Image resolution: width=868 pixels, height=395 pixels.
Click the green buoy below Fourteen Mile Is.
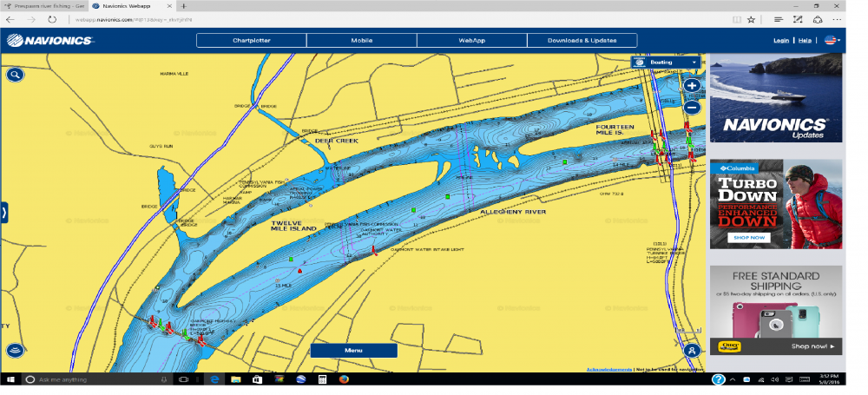click(x=564, y=161)
